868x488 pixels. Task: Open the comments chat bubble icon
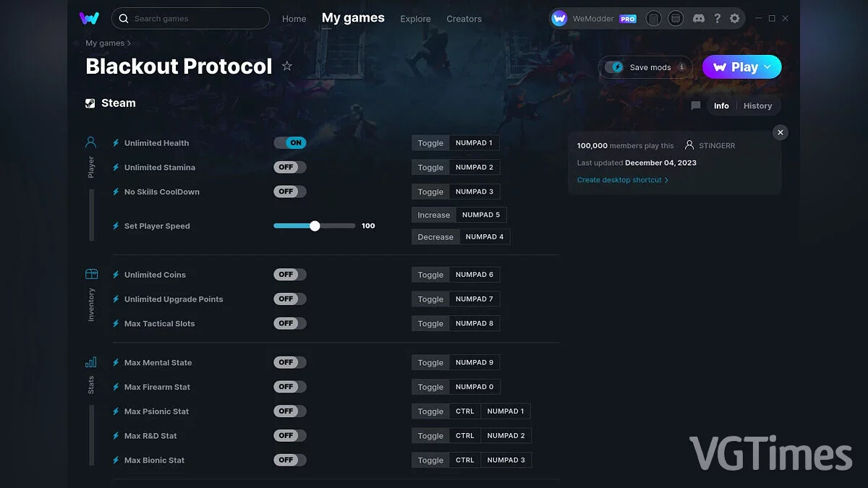tap(696, 106)
